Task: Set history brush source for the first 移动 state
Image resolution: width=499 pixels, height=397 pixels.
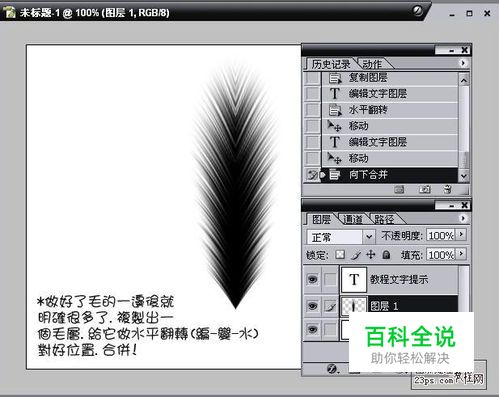Action: pyautogui.click(x=312, y=126)
